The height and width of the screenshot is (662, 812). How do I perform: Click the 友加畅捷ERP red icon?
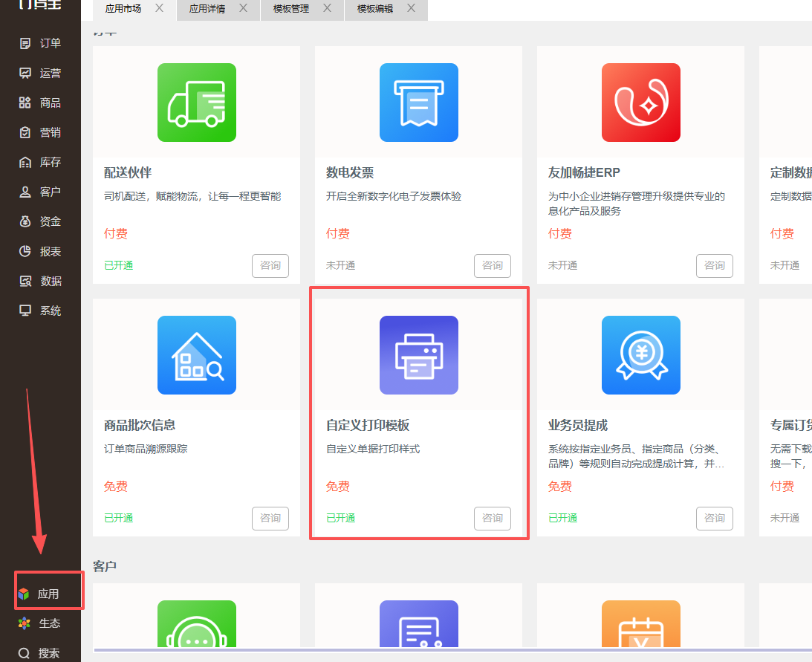point(641,103)
